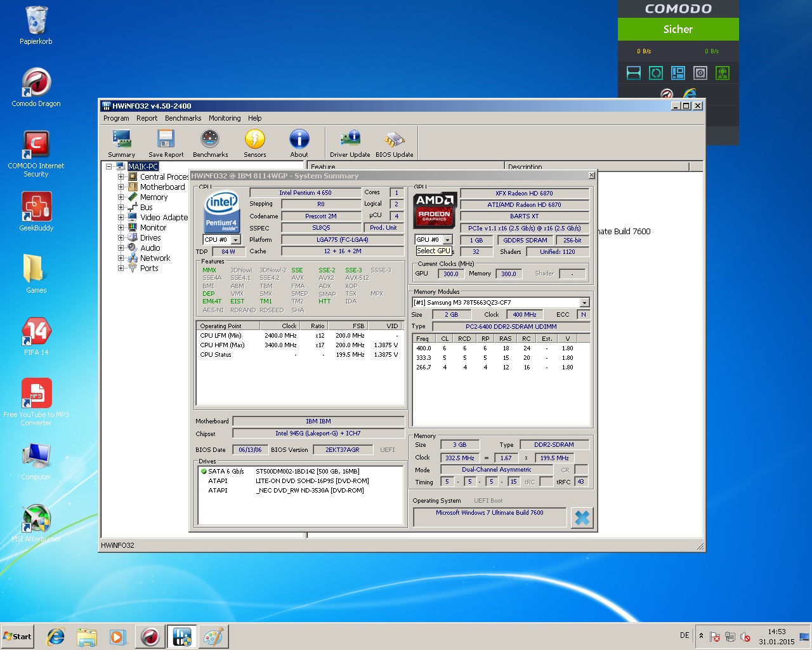The image size is (812, 650).
Task: Open Comodo Dragon from the taskbar
Action: (150, 637)
